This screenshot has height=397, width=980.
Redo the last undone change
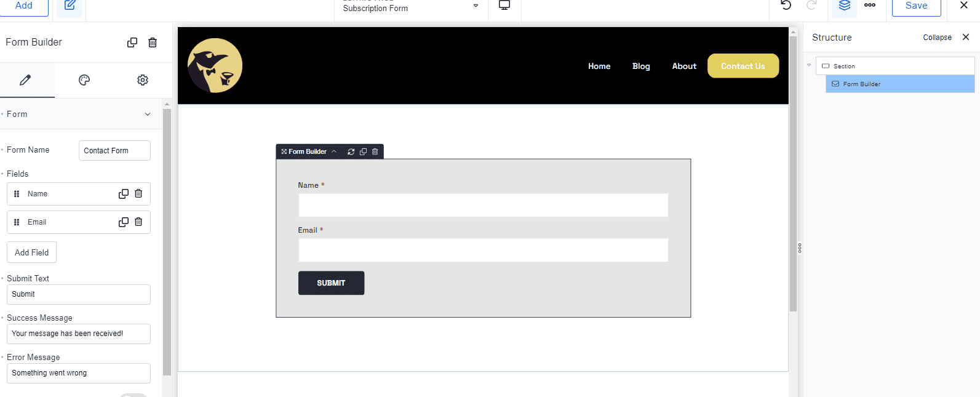click(811, 6)
